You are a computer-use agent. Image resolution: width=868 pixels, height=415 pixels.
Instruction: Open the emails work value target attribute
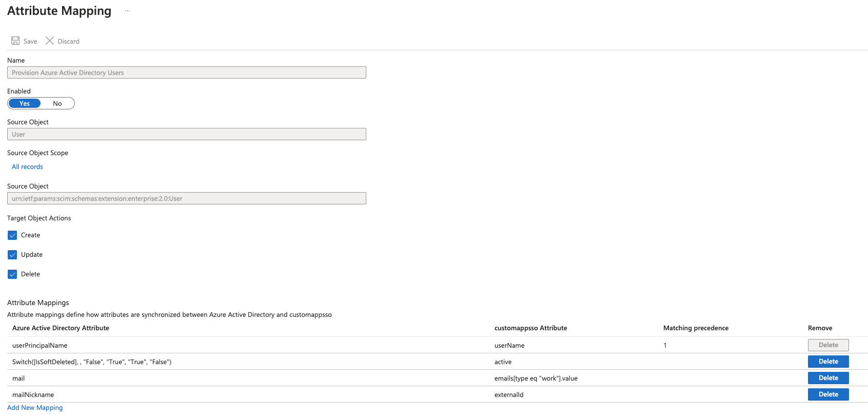tap(536, 379)
